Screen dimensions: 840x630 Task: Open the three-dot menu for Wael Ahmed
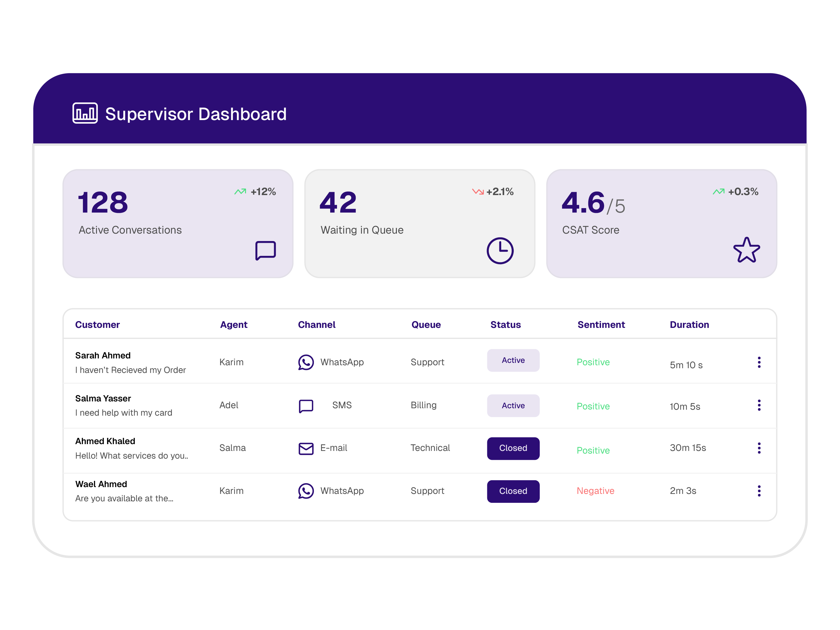(759, 491)
